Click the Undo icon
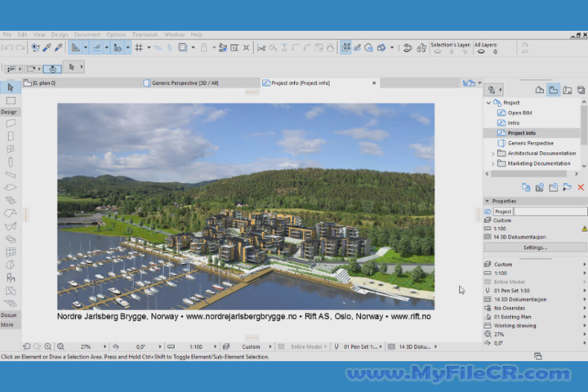 [x=9, y=48]
